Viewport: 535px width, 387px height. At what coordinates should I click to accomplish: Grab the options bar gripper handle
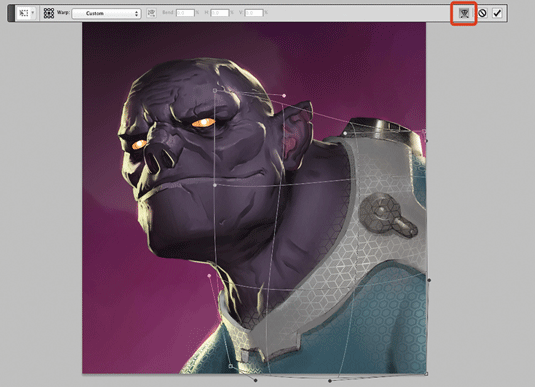11,13
